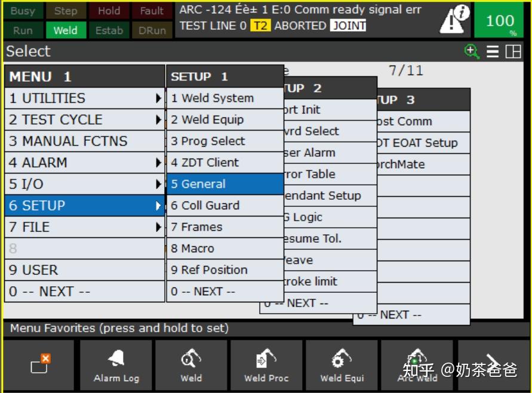This screenshot has height=393, width=532.
Task: Click the split-window layout icon
Action: [513, 52]
